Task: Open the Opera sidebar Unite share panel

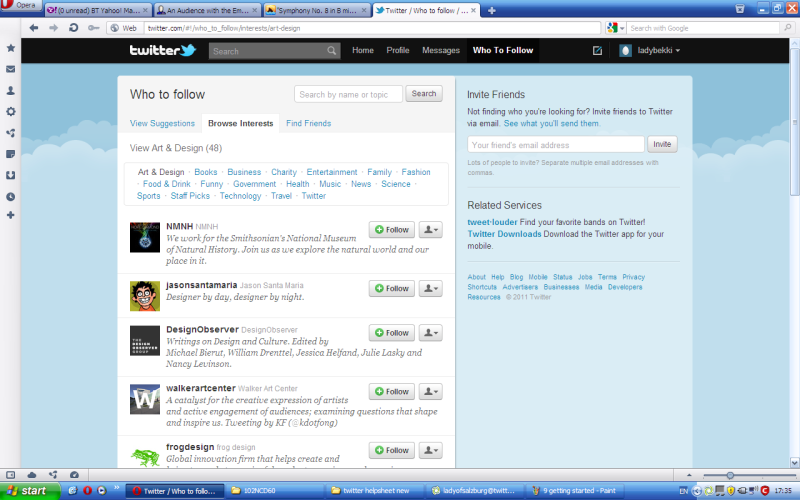Action: click(x=10, y=133)
